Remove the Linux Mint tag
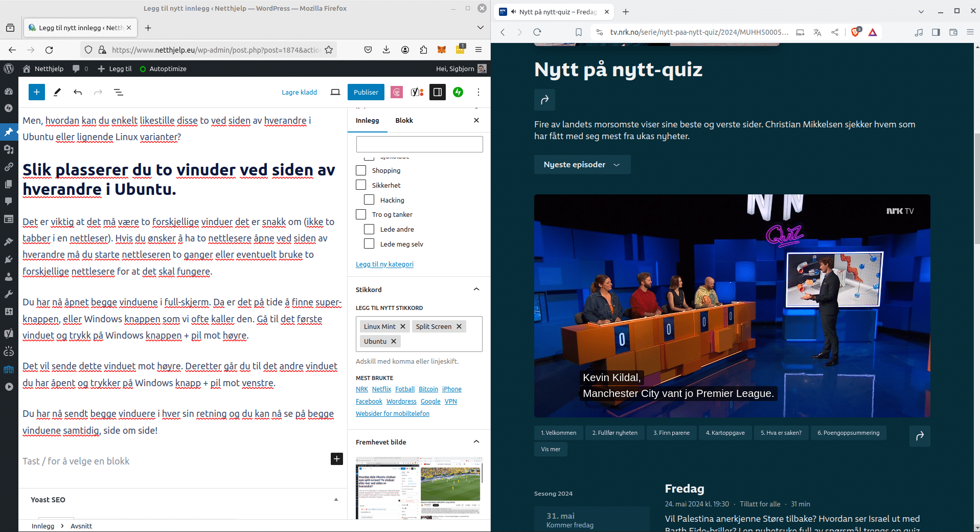980x532 pixels. point(403,326)
